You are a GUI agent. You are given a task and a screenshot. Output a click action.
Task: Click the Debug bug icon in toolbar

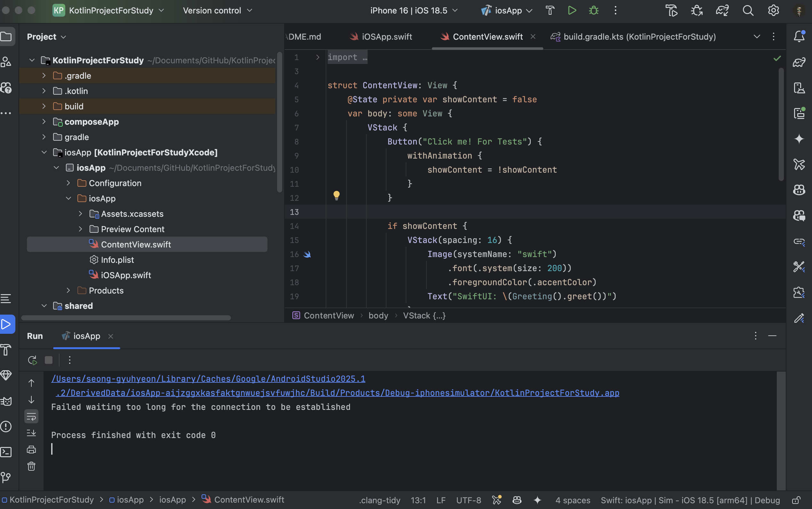point(594,11)
